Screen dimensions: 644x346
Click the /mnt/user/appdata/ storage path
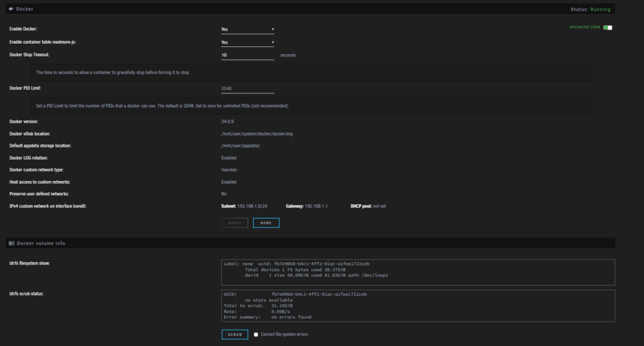coord(241,146)
